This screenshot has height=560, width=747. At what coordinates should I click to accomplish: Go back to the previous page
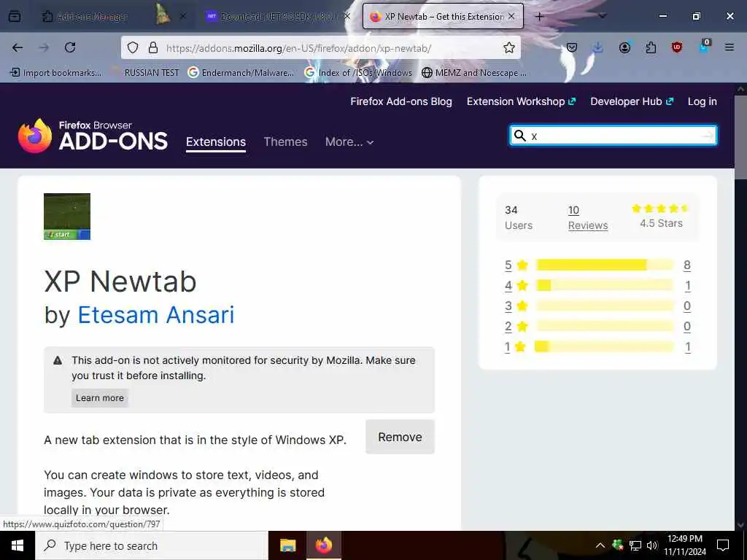point(18,47)
